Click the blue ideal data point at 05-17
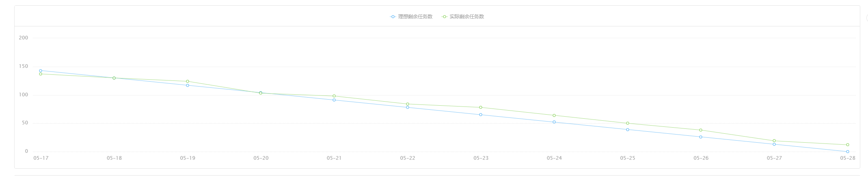Viewport: 868px width, 176px height. (x=41, y=71)
